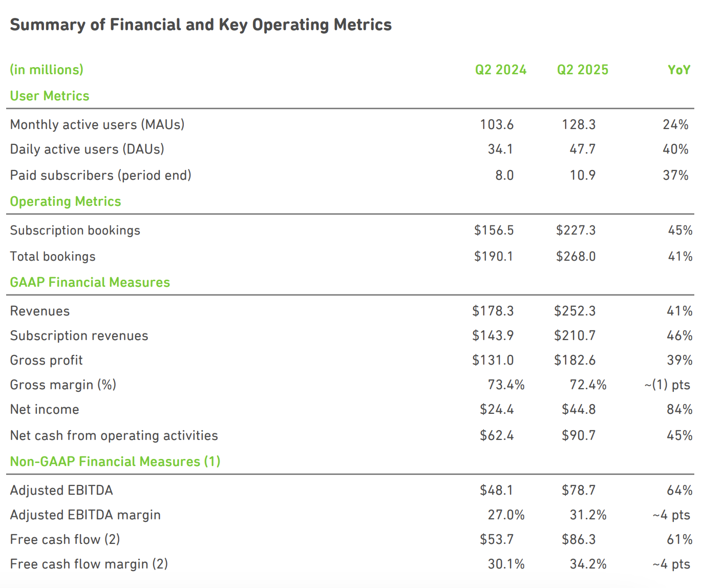Click the Gross margin Q2 2024 value 73.4%
Image resolution: width=724 pixels, height=588 pixels.
point(506,385)
